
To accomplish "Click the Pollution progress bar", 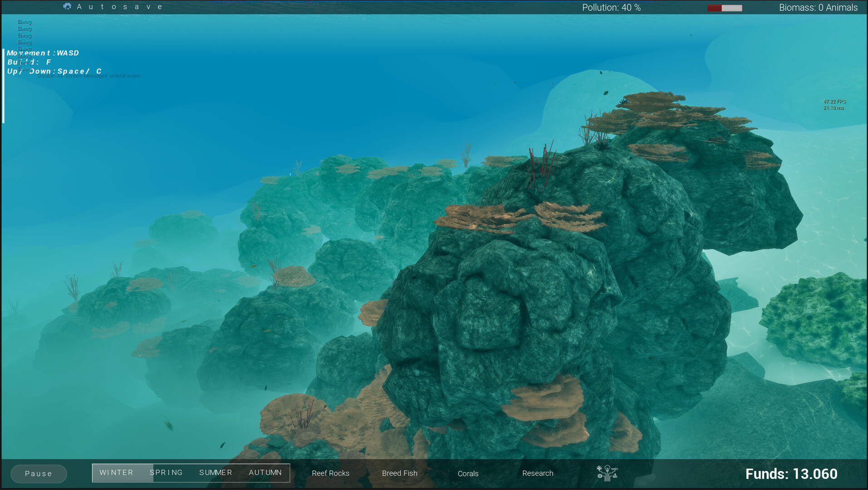I will tap(725, 7).
